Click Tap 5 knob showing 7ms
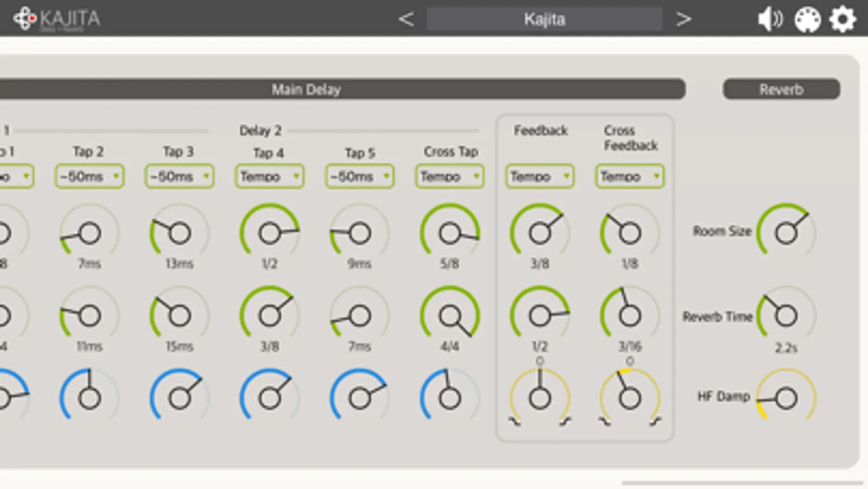Image resolution: width=868 pixels, height=489 pixels. pos(359,315)
